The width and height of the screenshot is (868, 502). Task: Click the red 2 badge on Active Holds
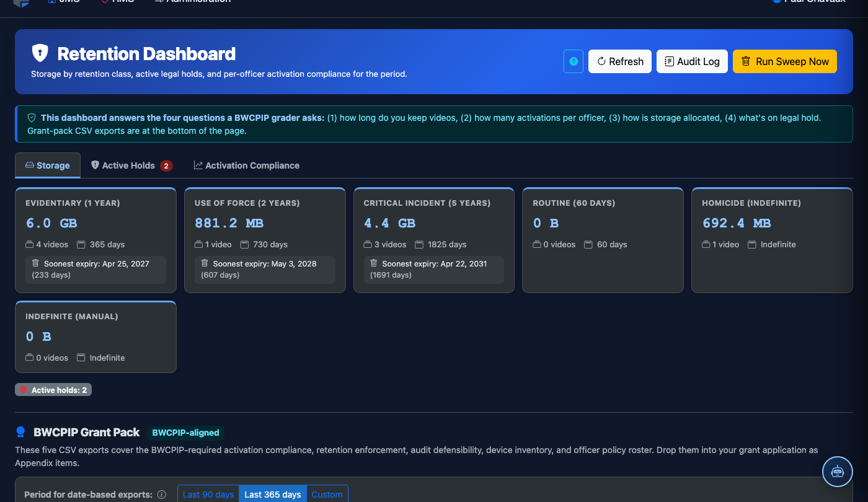[166, 165]
